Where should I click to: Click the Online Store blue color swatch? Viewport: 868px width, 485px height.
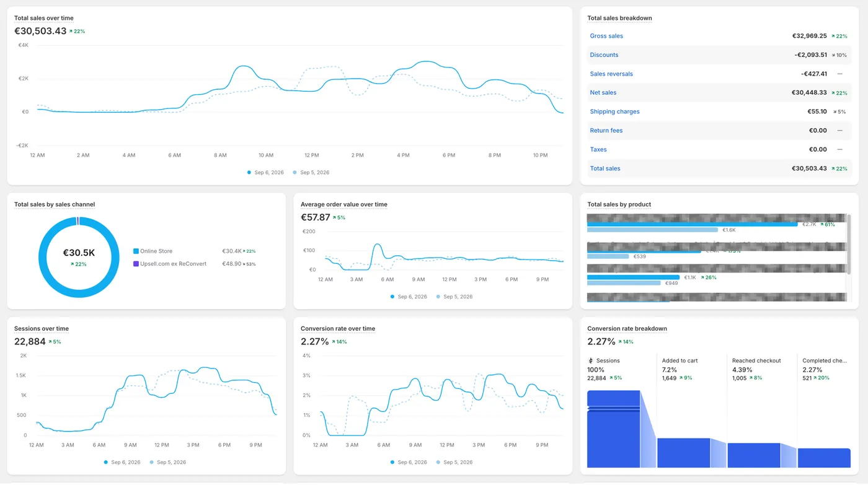[x=136, y=251]
